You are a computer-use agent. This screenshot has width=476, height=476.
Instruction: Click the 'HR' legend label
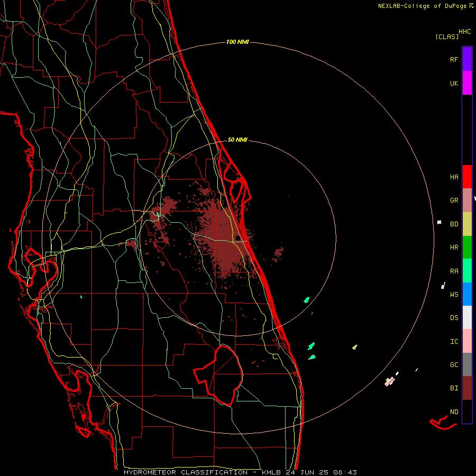coord(454,248)
